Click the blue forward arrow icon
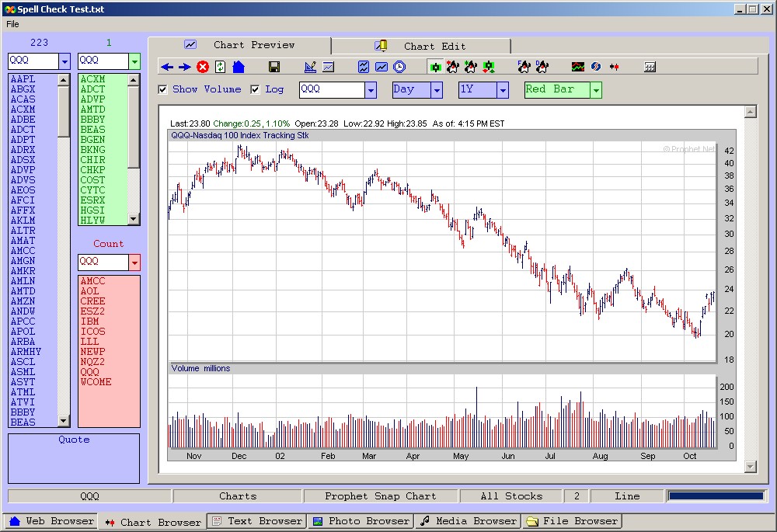 click(x=184, y=67)
